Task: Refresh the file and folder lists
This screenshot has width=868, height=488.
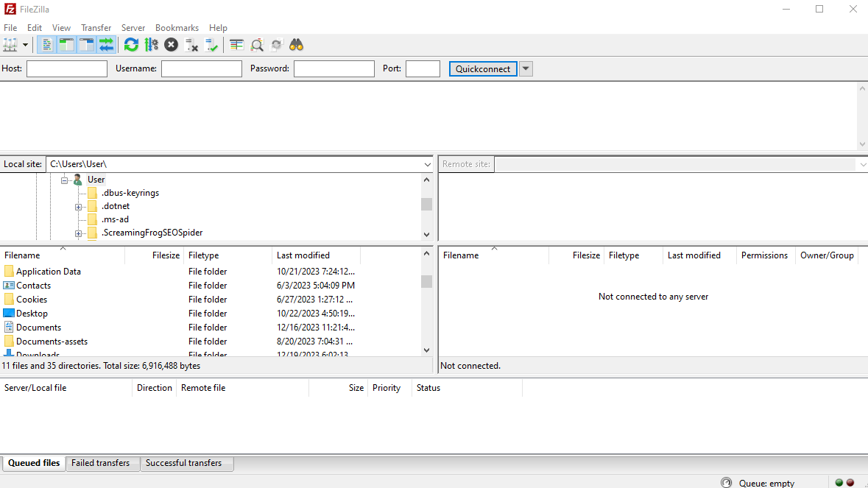Action: tap(131, 45)
